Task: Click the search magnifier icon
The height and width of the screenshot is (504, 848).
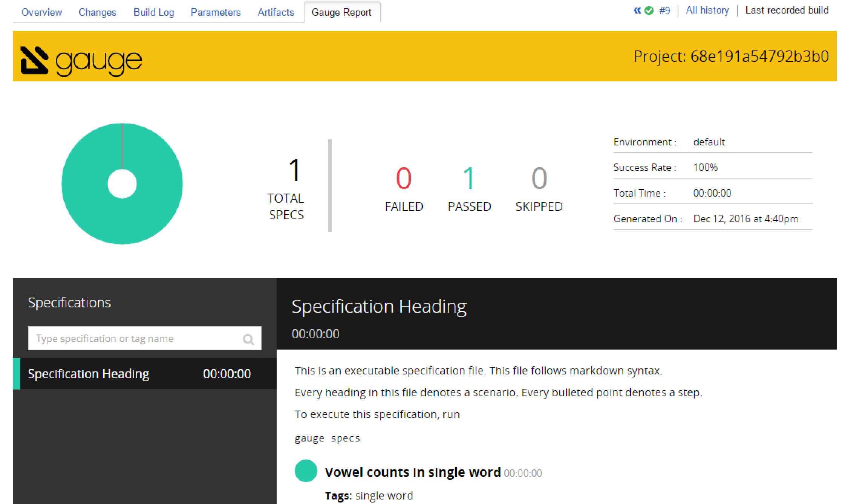Action: (x=248, y=339)
